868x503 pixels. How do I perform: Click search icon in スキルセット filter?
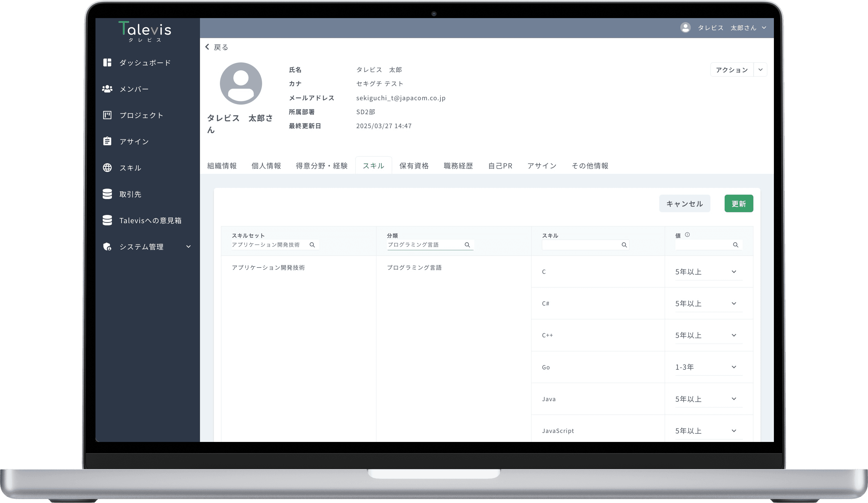(312, 245)
